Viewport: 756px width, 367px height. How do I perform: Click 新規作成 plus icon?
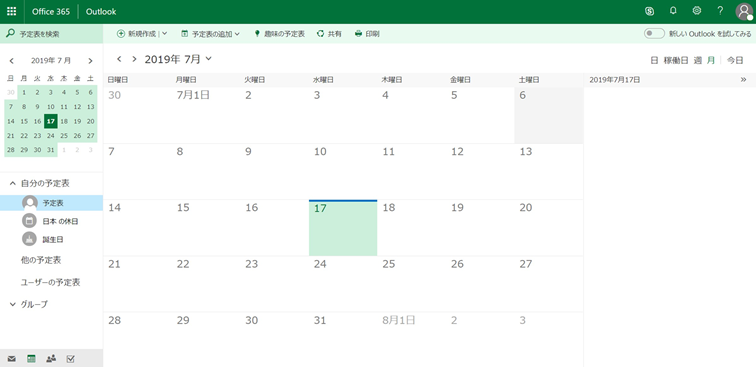click(121, 34)
